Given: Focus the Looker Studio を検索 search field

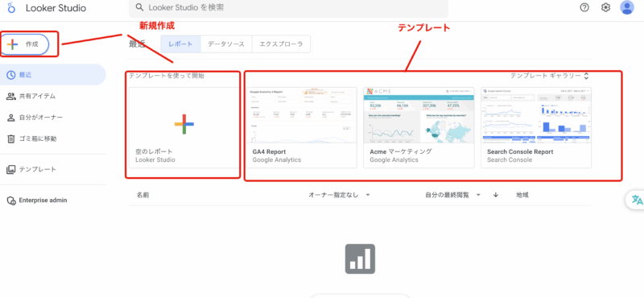Looking at the screenshot, I should 288,8.
